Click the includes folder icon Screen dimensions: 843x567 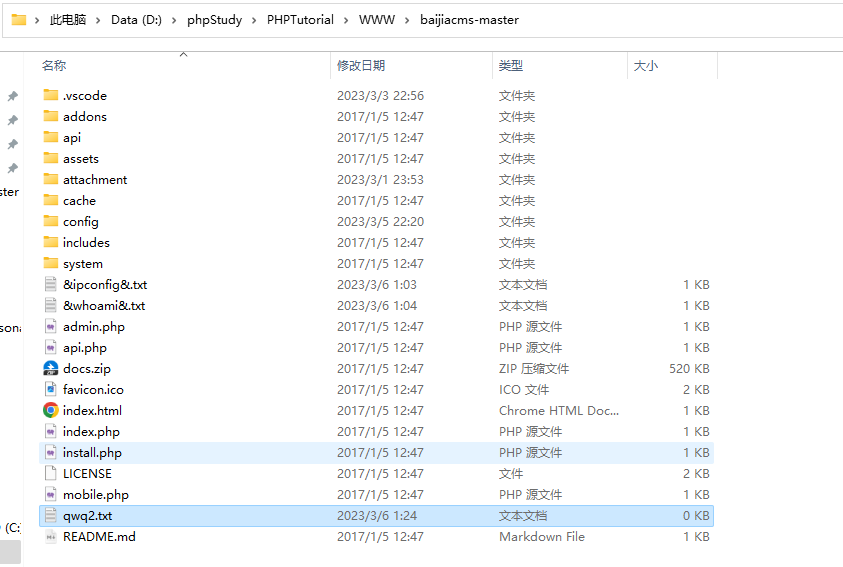(51, 242)
